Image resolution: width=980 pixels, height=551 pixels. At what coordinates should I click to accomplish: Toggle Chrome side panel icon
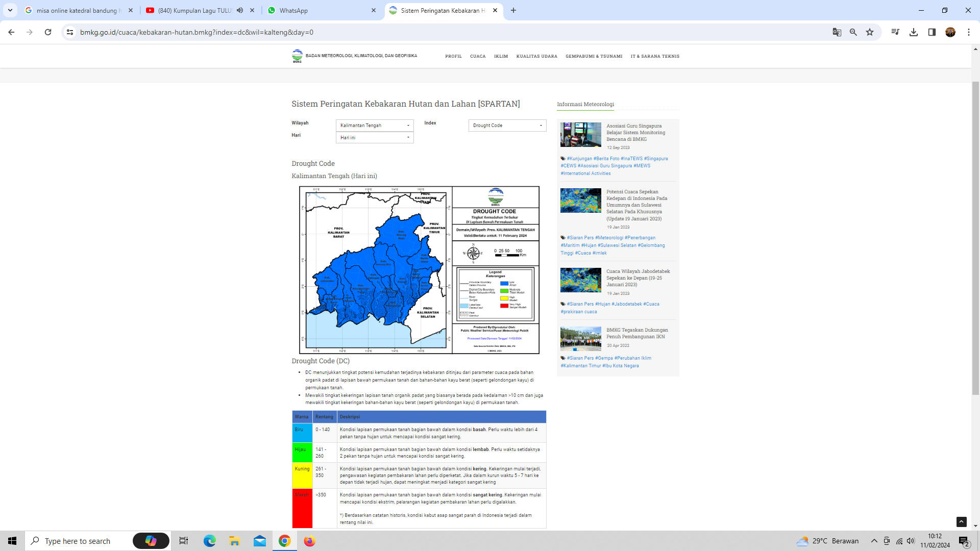(x=932, y=32)
